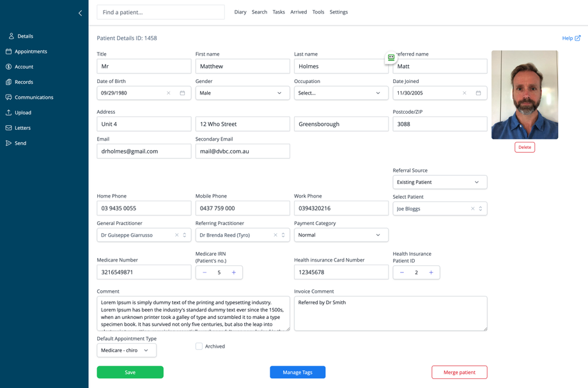588x388 pixels.
Task: Click the green Save button
Action: click(x=130, y=372)
